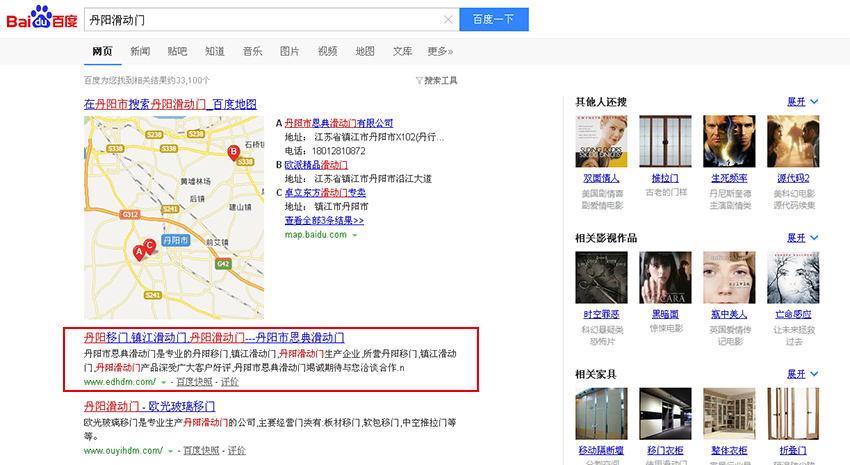Open the 生死频率 text link
This screenshot has width=850, height=465.
[x=729, y=178]
